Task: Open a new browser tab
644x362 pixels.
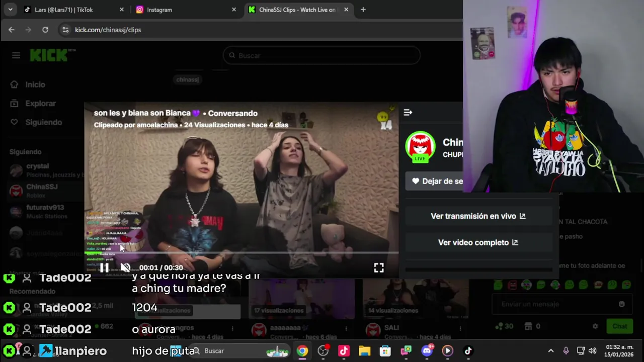Action: click(363, 10)
